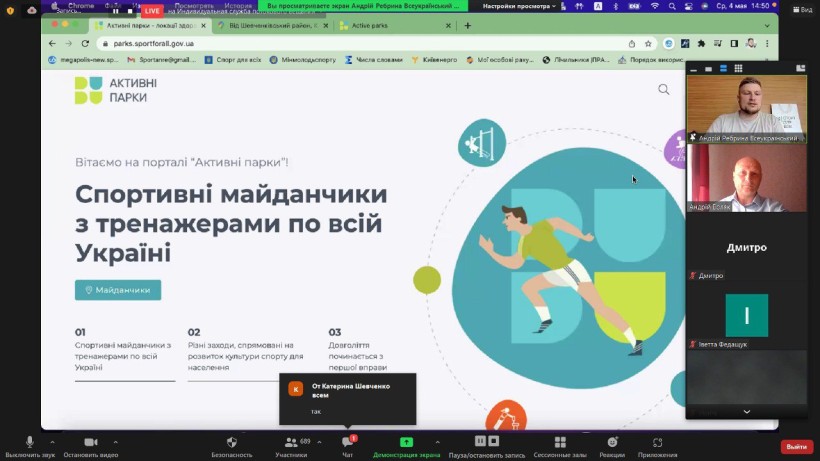This screenshot has height=461, width=820.
Task: Open the Chrome menu in macOS menu bar
Action: (81, 6)
